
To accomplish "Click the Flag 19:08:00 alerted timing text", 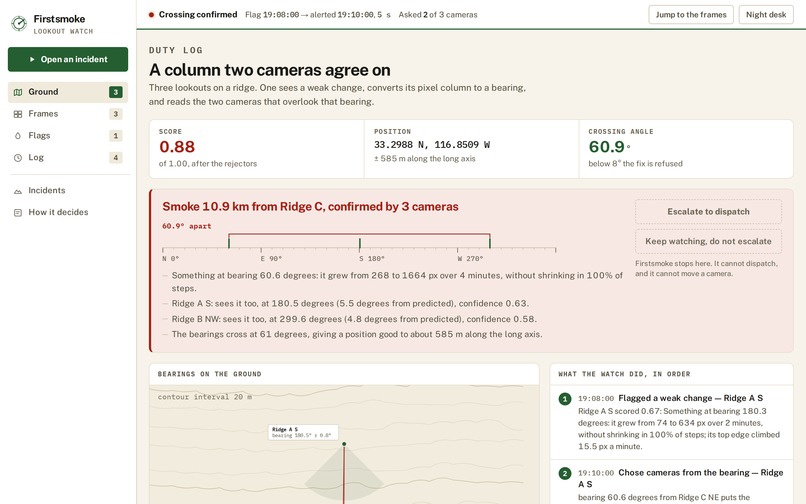I will click(x=317, y=15).
